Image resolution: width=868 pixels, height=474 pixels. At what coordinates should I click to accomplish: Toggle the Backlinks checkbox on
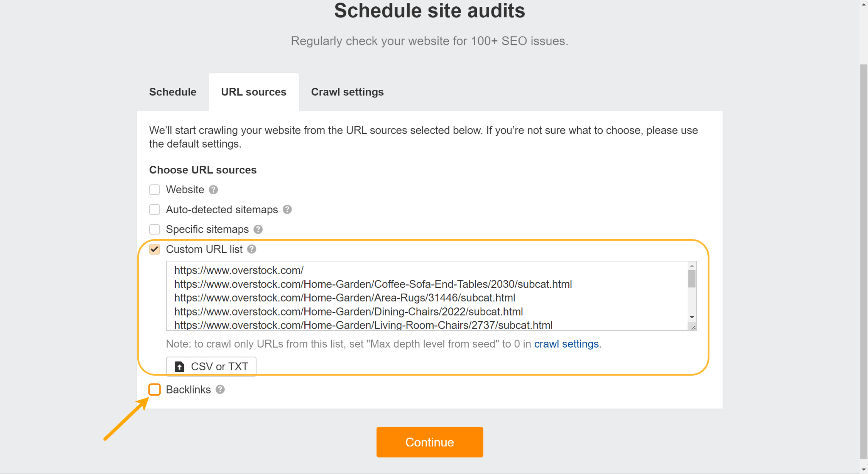click(x=155, y=389)
